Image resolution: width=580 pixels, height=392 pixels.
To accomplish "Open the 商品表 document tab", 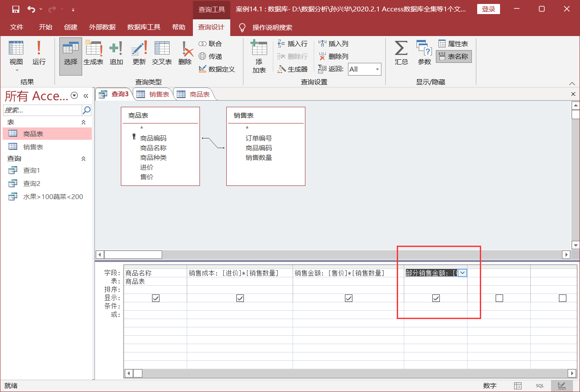I will click(193, 94).
